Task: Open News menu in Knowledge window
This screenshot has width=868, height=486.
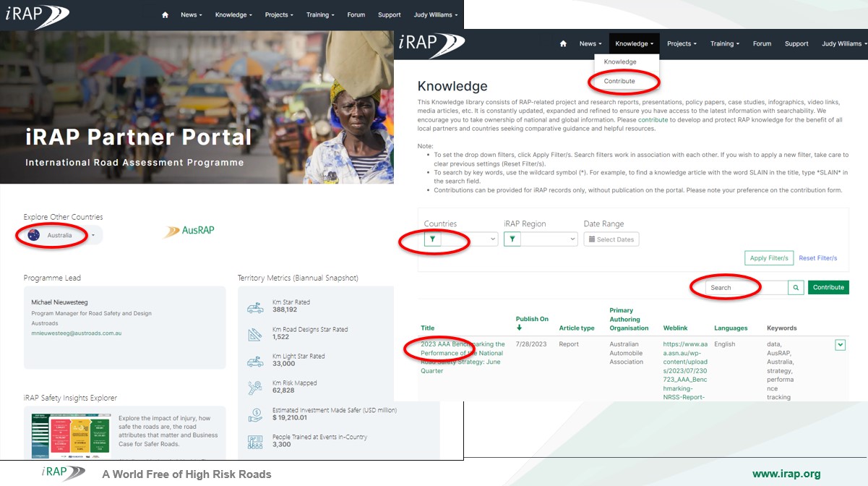Action: pos(590,43)
